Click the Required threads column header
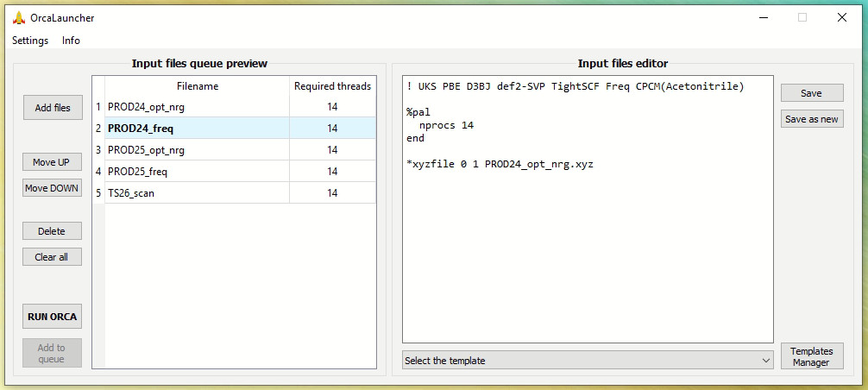Screen dimensions: 868x390 pyautogui.click(x=333, y=86)
